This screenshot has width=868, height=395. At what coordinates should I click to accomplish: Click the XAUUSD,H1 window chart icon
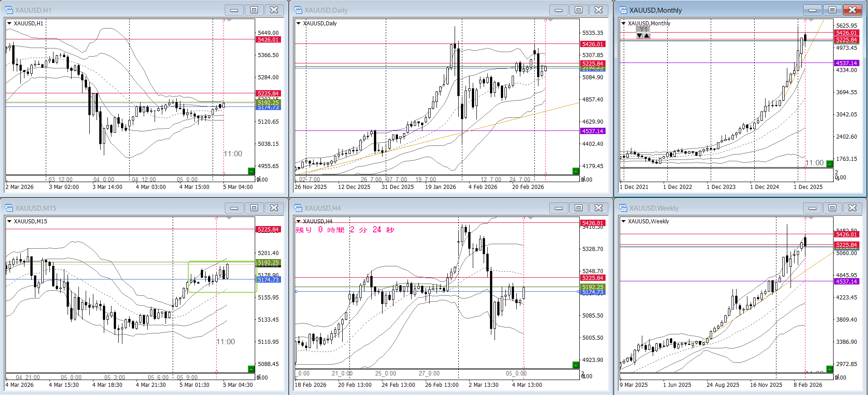point(9,10)
